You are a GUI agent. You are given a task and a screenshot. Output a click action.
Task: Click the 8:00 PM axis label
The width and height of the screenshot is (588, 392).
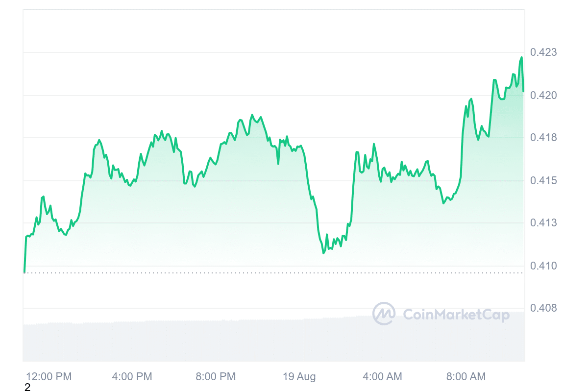[x=216, y=376]
